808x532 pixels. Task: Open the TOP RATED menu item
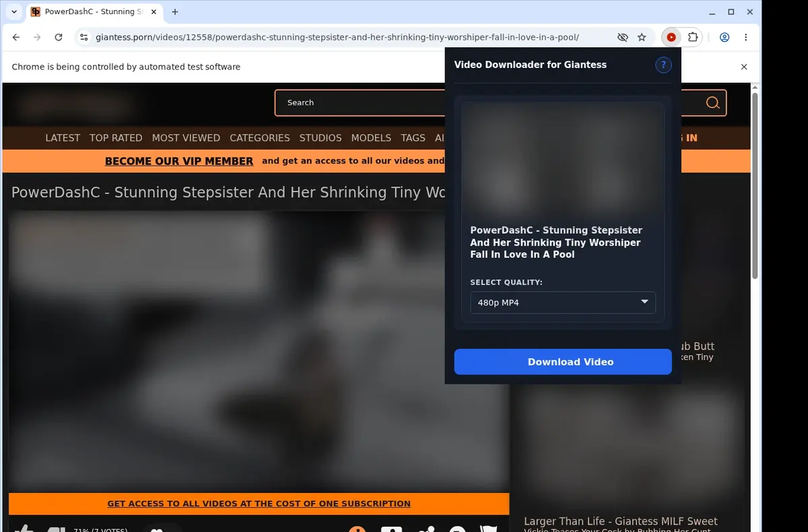[116, 137]
